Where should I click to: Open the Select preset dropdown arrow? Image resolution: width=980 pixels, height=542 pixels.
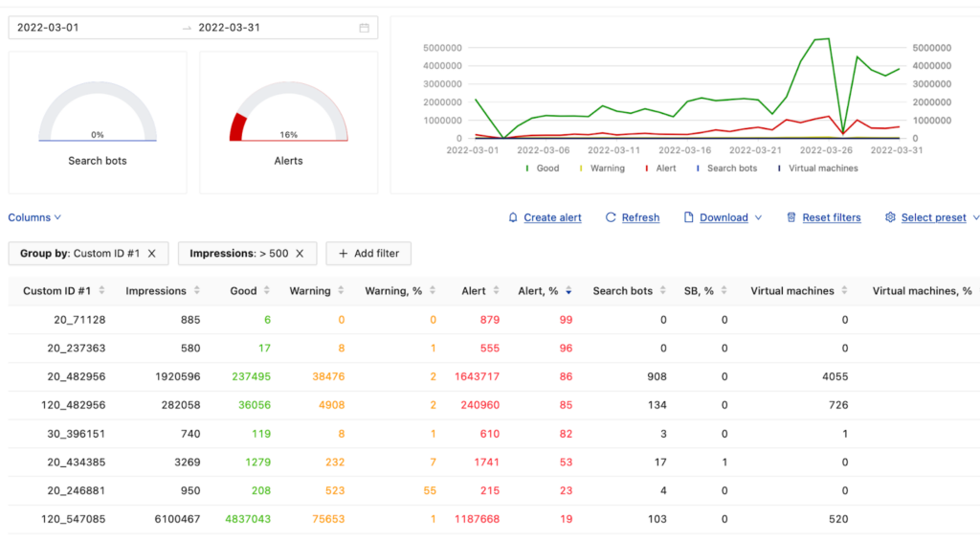click(x=975, y=217)
